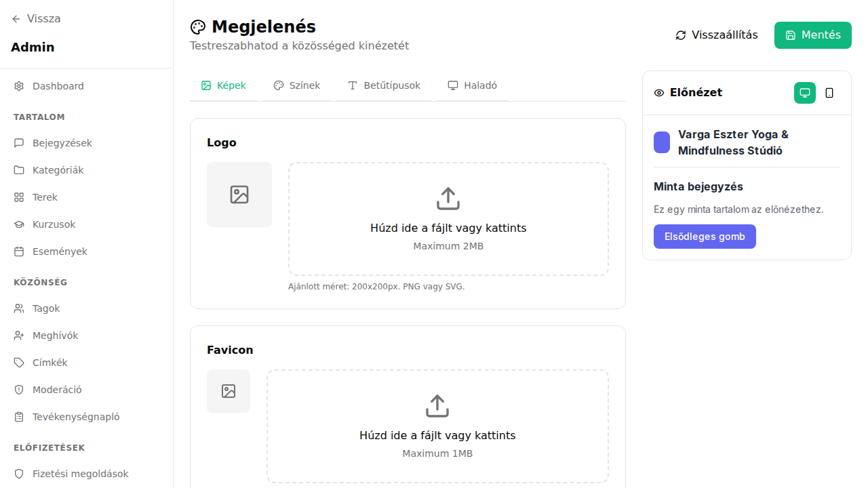868x488 pixels.
Task: Switch preview to mobile view
Action: tap(829, 92)
